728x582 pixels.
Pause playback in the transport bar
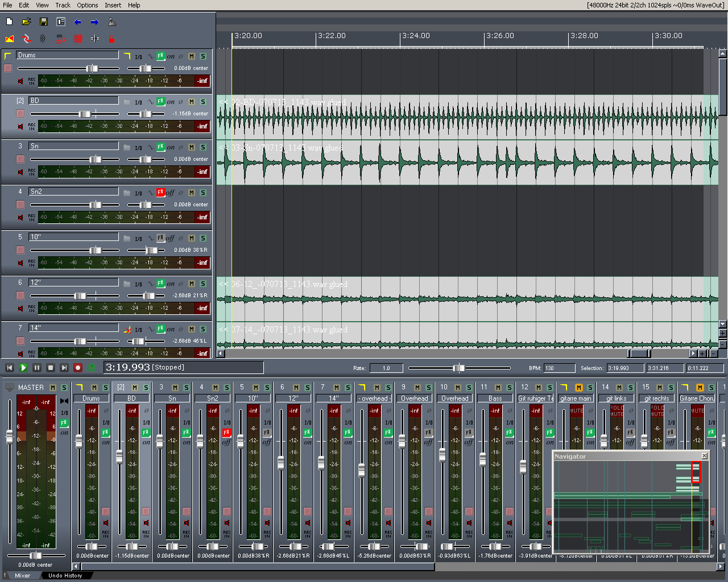coord(37,368)
